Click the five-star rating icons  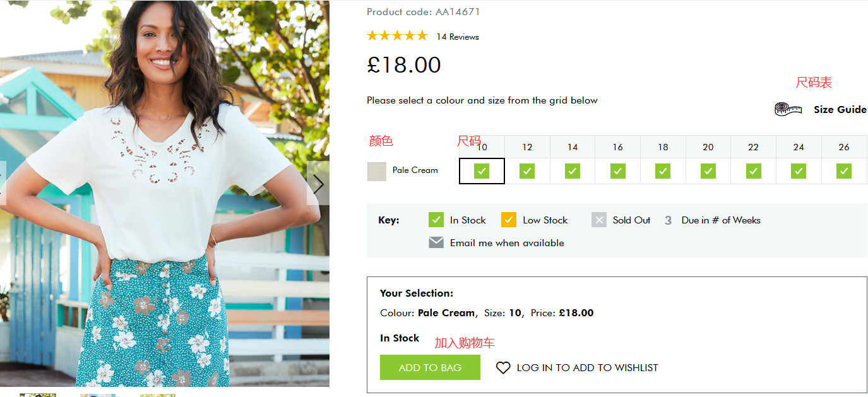point(397,36)
